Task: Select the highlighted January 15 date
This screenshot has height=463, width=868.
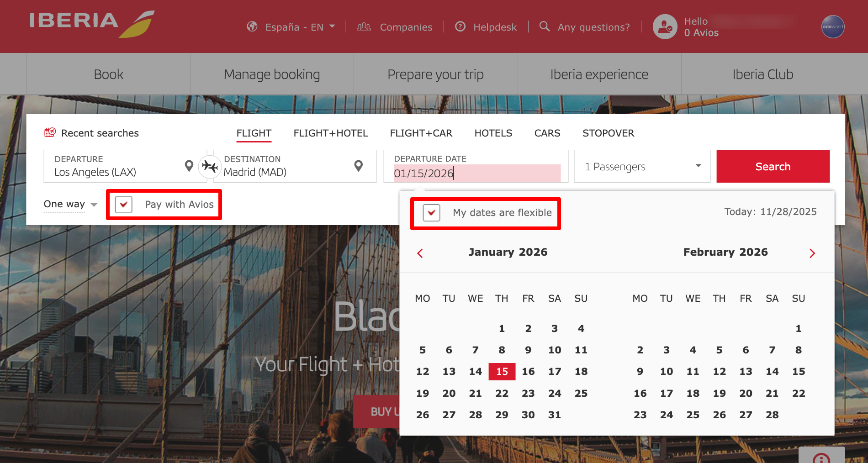Action: coord(502,371)
